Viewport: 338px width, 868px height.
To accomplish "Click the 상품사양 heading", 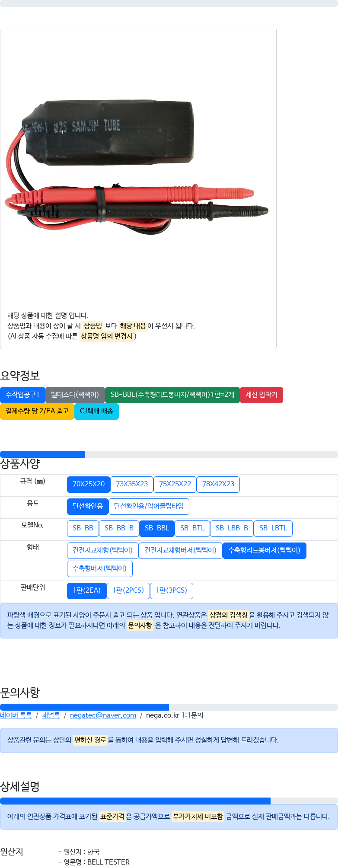I will tap(20, 464).
